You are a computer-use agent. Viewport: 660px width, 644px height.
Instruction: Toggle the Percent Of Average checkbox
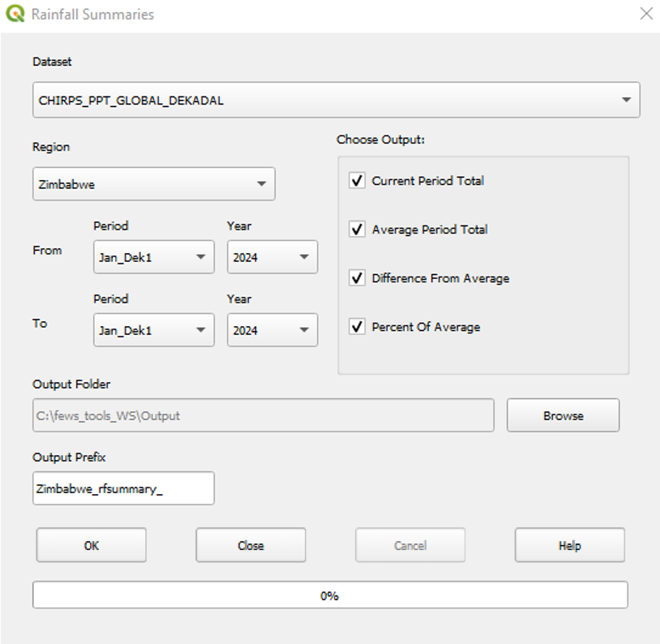(357, 327)
